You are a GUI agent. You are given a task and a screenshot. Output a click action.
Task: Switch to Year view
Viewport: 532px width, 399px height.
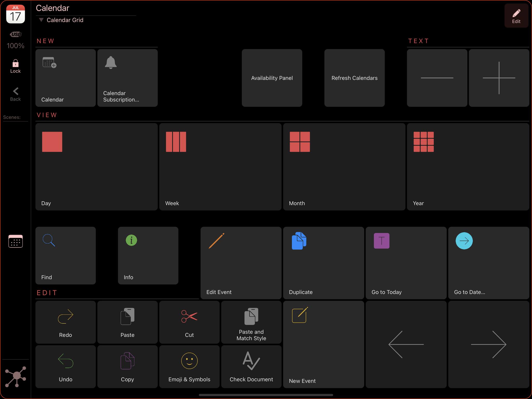(468, 167)
